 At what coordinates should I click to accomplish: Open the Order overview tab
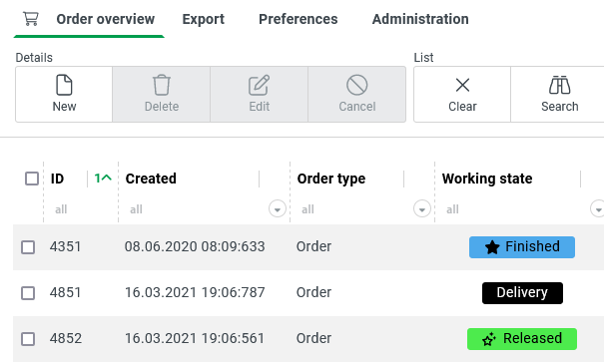pos(105,19)
